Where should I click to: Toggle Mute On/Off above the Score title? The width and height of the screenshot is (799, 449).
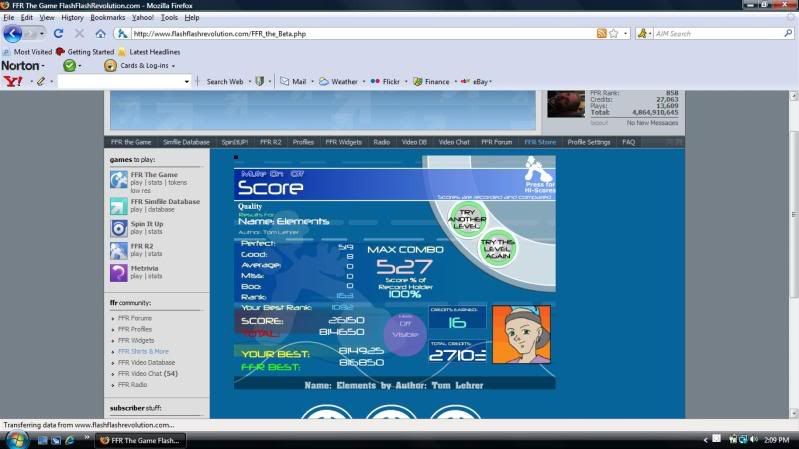(x=272, y=174)
